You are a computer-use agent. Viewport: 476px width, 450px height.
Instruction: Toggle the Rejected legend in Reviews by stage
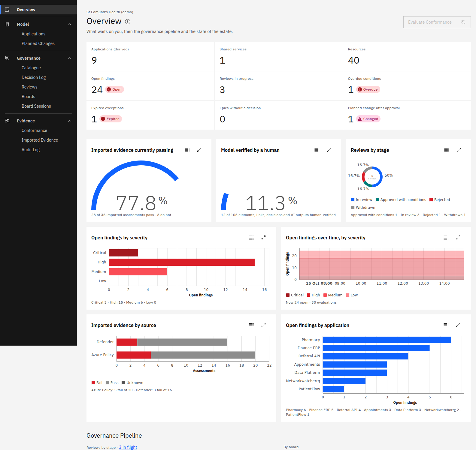click(x=440, y=200)
